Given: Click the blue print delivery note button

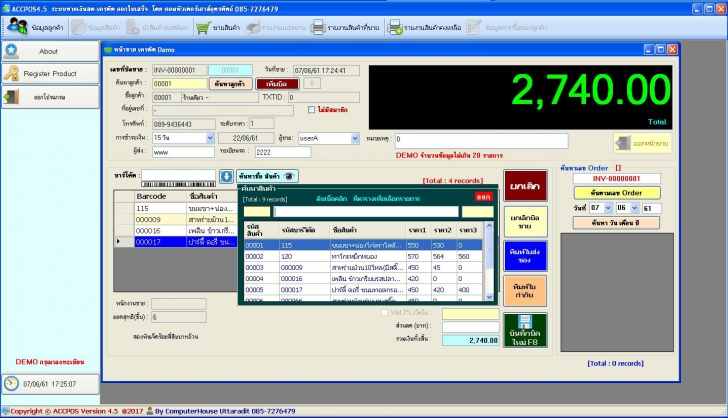Looking at the screenshot, I should pyautogui.click(x=525, y=256).
